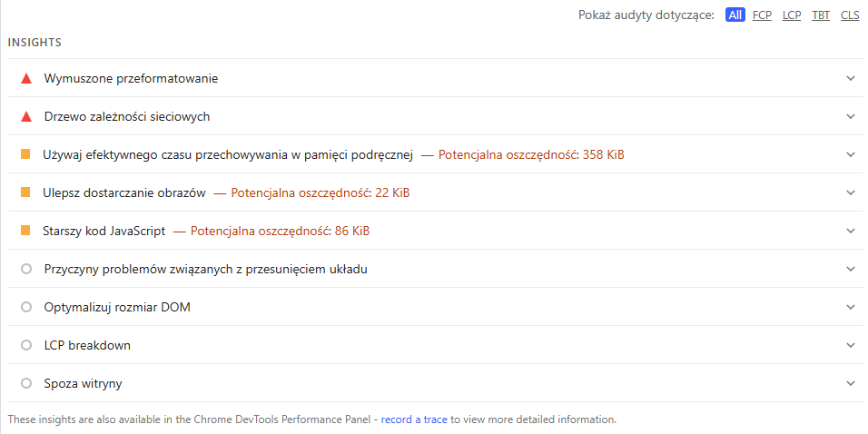Click gray circle icon beside LCP breakdown
Viewport: 868px width, 434px height.
(x=26, y=346)
